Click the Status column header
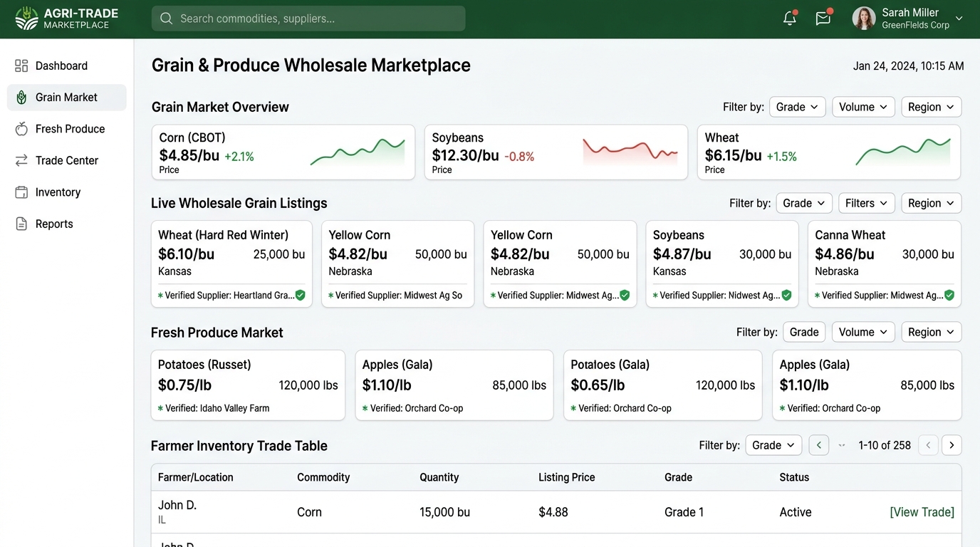The image size is (980, 547). (x=794, y=477)
